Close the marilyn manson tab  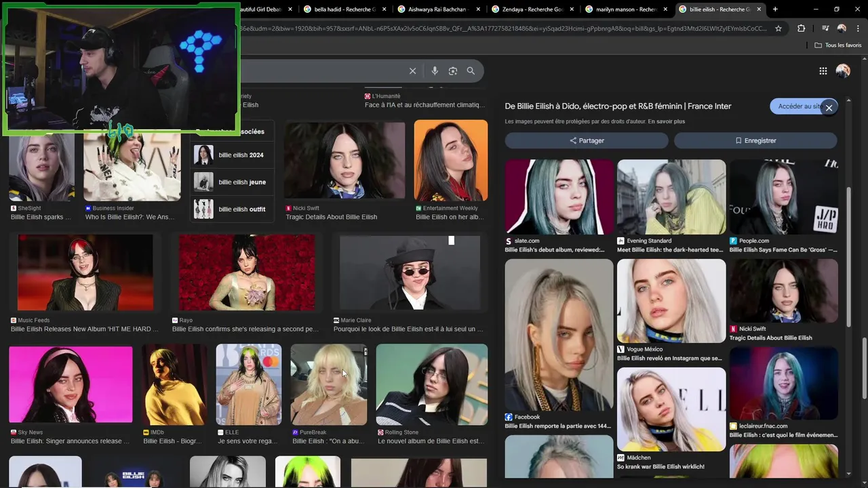666,9
